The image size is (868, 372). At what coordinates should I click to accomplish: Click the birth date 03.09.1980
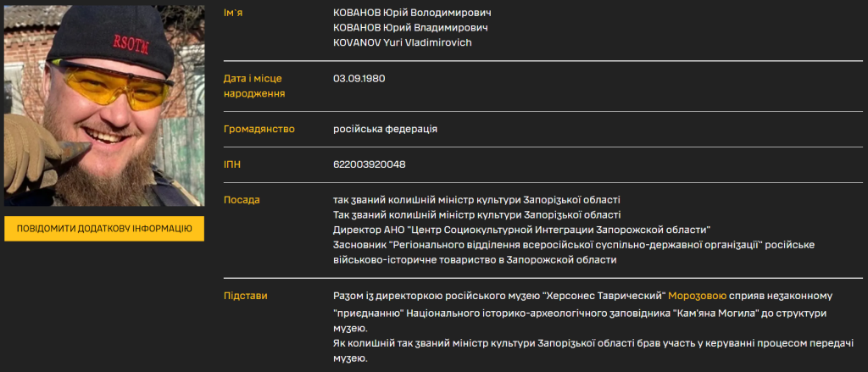click(359, 78)
